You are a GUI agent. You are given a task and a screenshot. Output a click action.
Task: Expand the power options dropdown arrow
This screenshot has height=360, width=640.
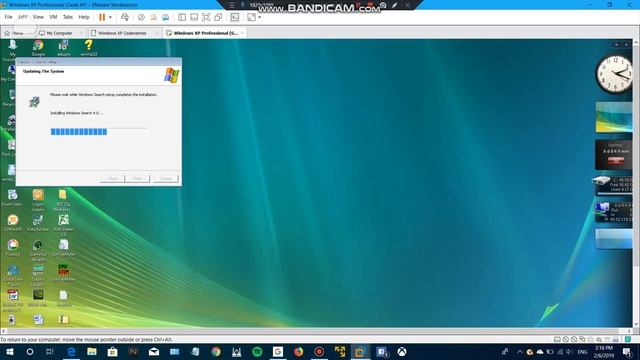110,17
